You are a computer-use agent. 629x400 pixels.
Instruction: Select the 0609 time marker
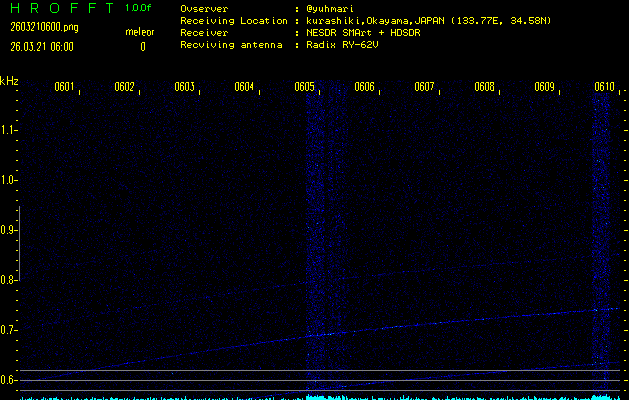click(544, 87)
